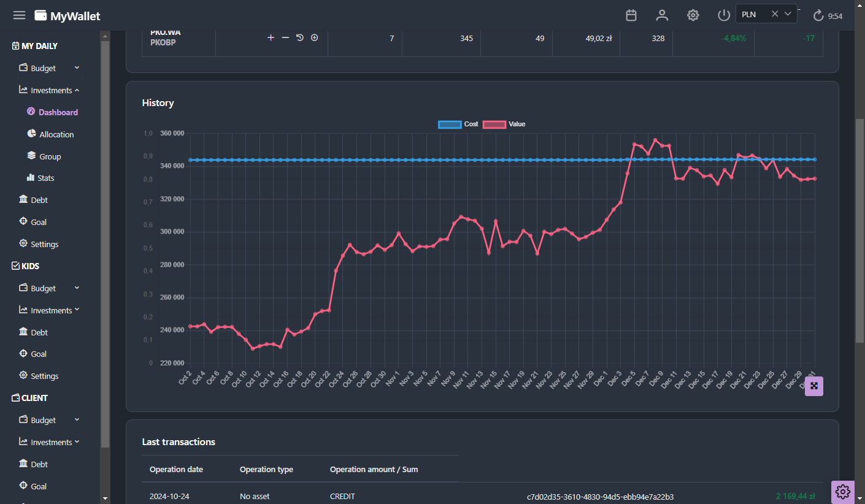Screen dimensions: 865x504
Task: Click the sidebar scrollbar down arrow
Action: (105, 498)
